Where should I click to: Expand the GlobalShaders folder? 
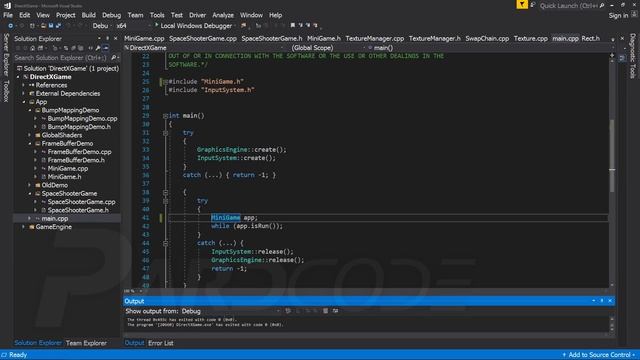(x=30, y=135)
